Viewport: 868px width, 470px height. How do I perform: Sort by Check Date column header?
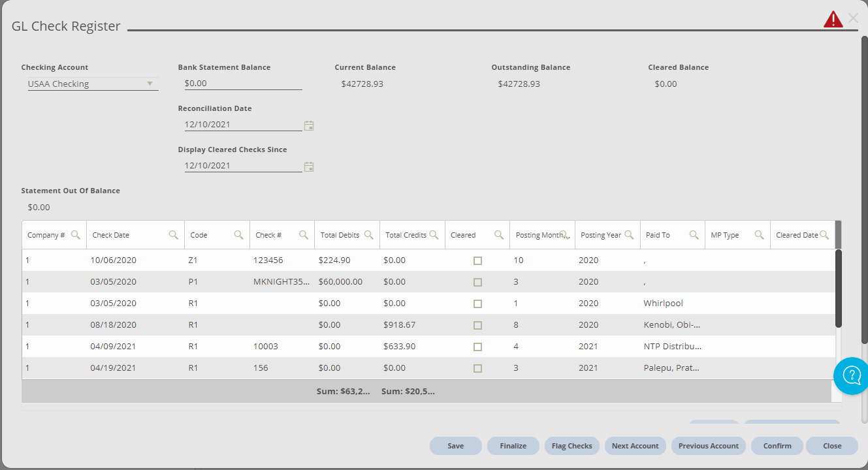coord(111,235)
